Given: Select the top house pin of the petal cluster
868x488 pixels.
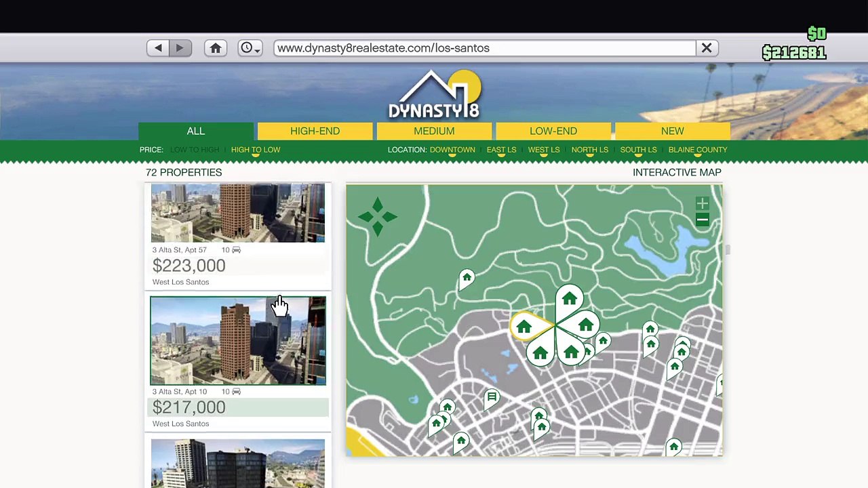Looking at the screenshot, I should coord(569,300).
